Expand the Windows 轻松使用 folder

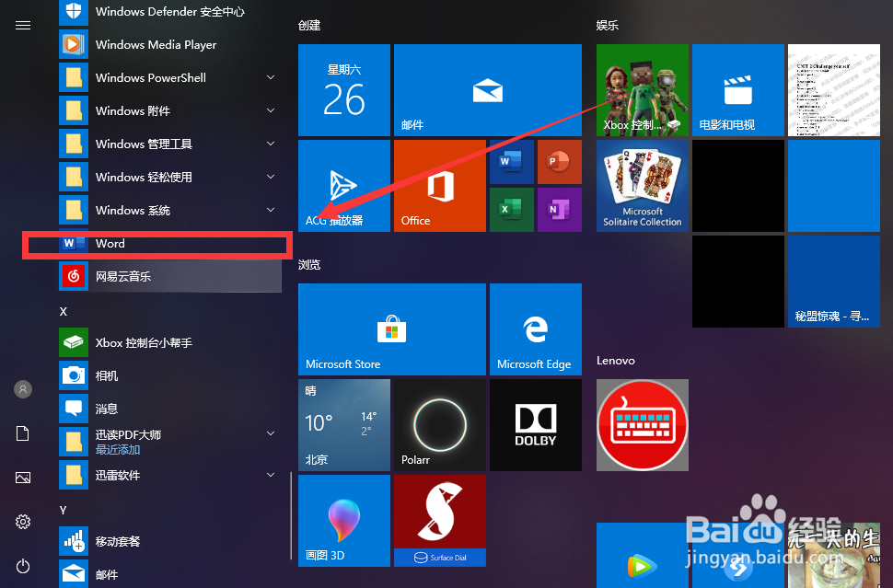[x=169, y=177]
